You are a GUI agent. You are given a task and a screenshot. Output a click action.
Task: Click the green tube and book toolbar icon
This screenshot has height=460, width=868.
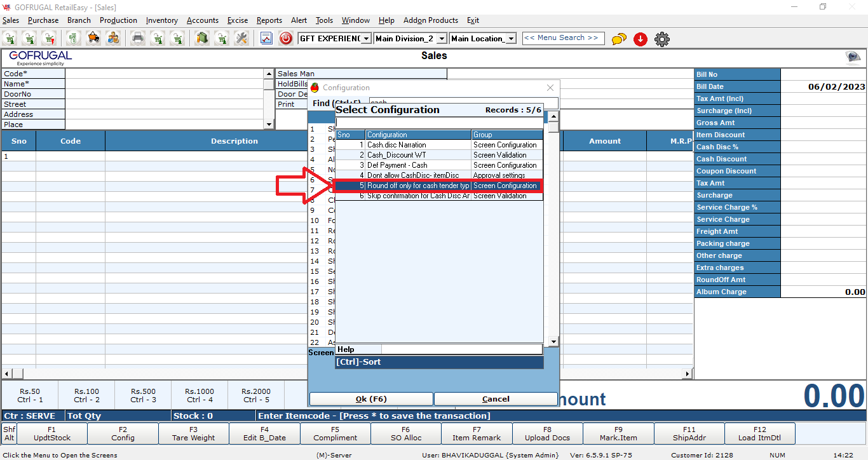click(x=202, y=39)
